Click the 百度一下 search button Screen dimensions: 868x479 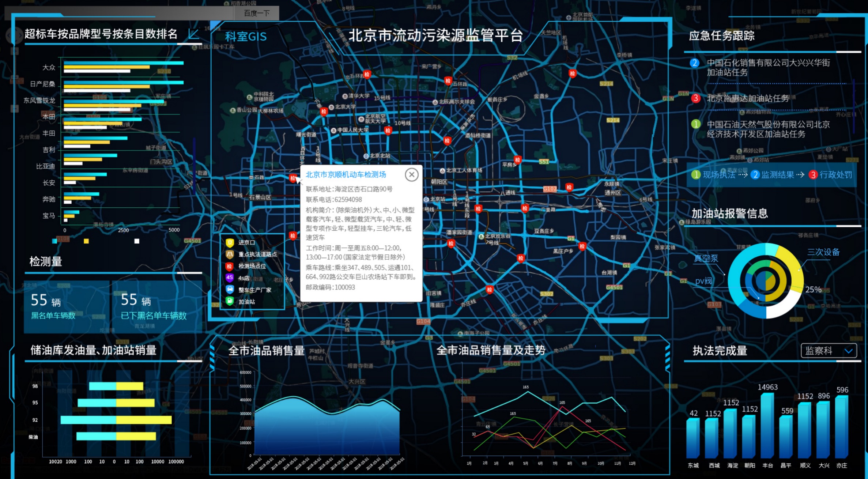(257, 13)
